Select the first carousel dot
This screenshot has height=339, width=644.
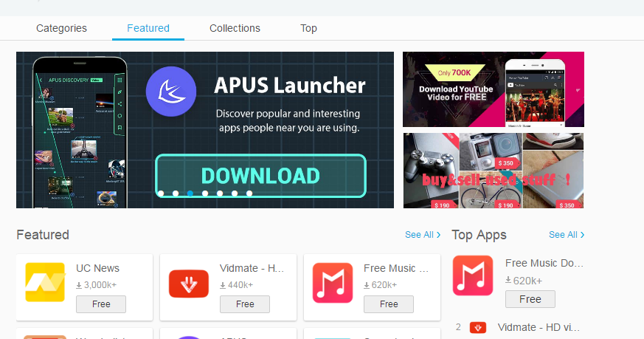(161, 194)
